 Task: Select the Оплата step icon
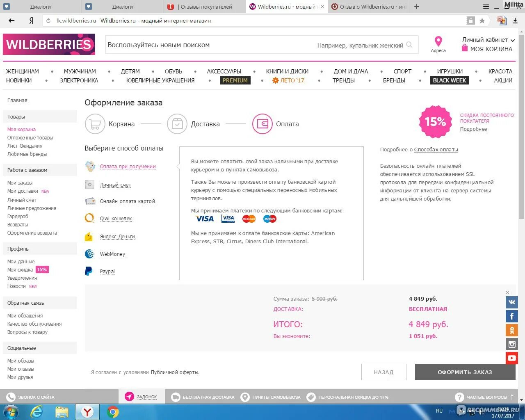[262, 124]
